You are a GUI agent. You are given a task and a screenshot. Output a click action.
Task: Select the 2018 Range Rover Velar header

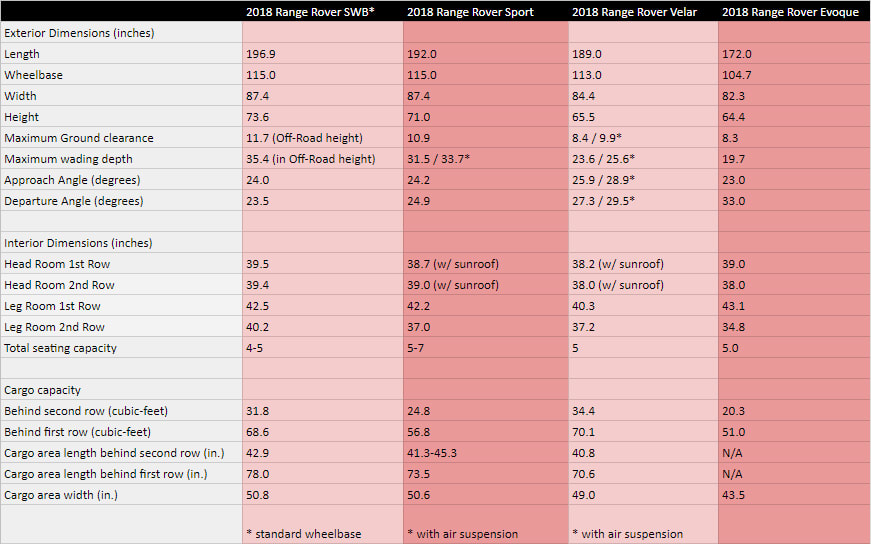pyautogui.click(x=633, y=12)
